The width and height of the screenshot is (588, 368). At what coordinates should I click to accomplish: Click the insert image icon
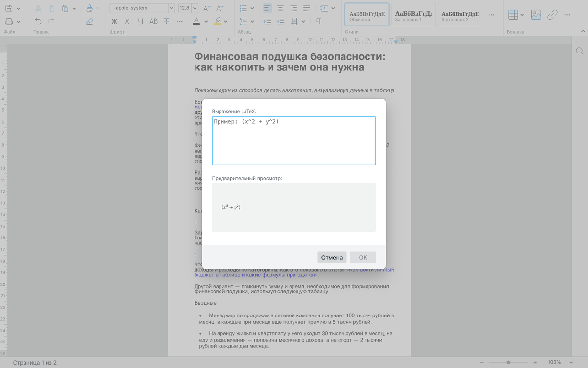point(536,15)
